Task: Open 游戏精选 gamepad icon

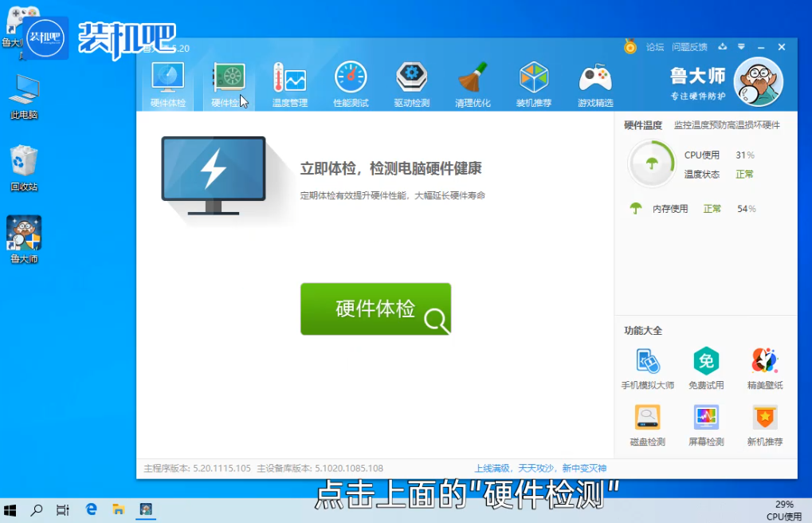Action: [594, 85]
